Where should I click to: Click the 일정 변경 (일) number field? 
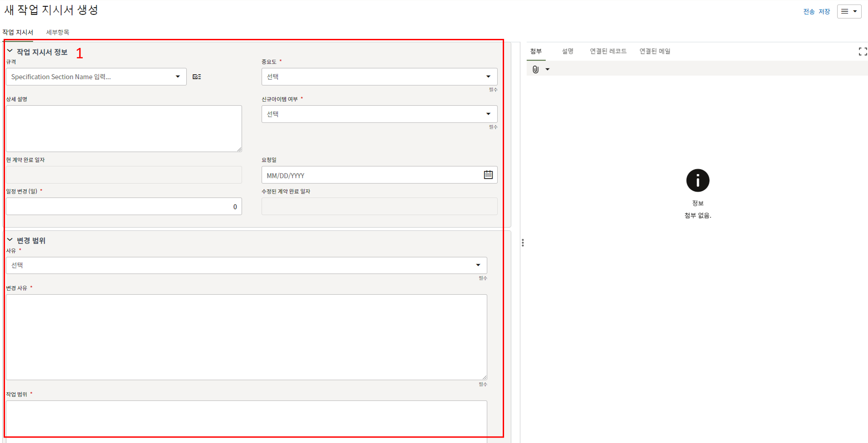pyautogui.click(x=123, y=207)
